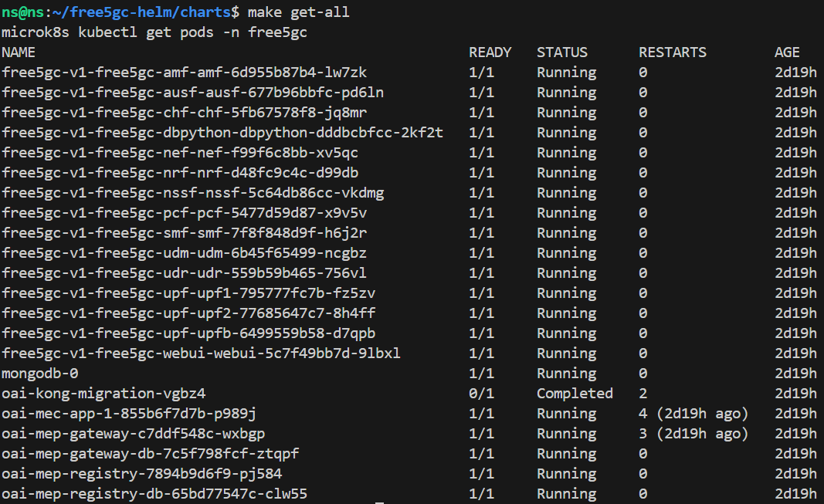Click the AGE column header
The width and height of the screenshot is (824, 504).
point(787,52)
